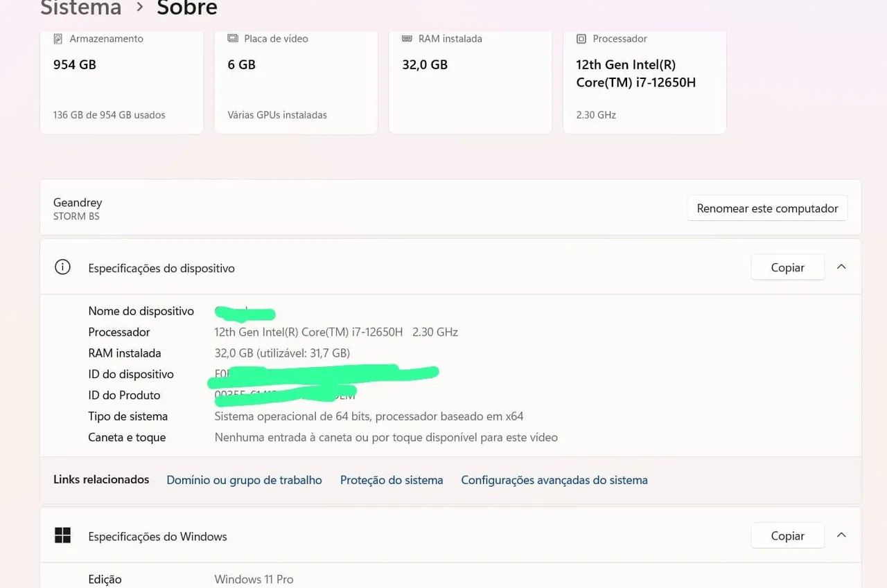Viewport: 887px width, 588px height.
Task: Click the Edição label
Action: coord(105,579)
